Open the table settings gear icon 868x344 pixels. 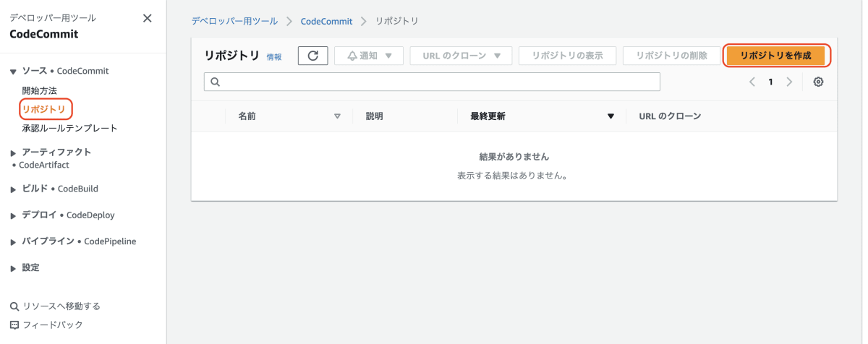[x=818, y=82]
